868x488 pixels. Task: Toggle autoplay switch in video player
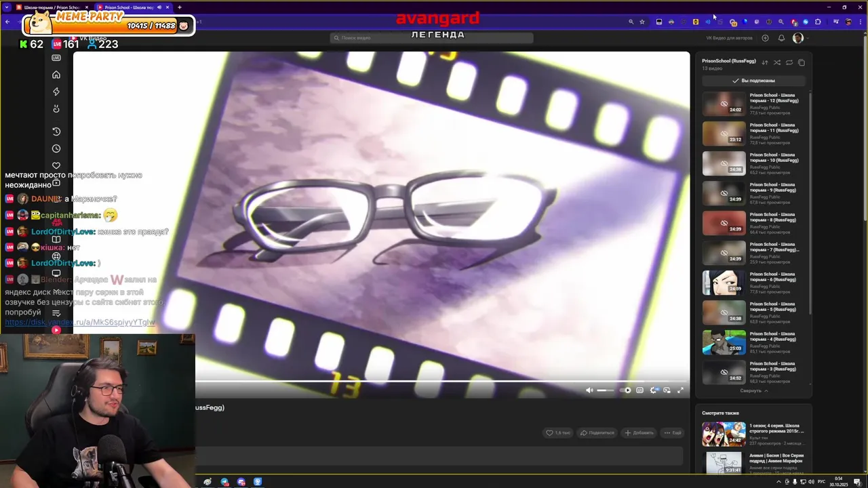pos(625,390)
